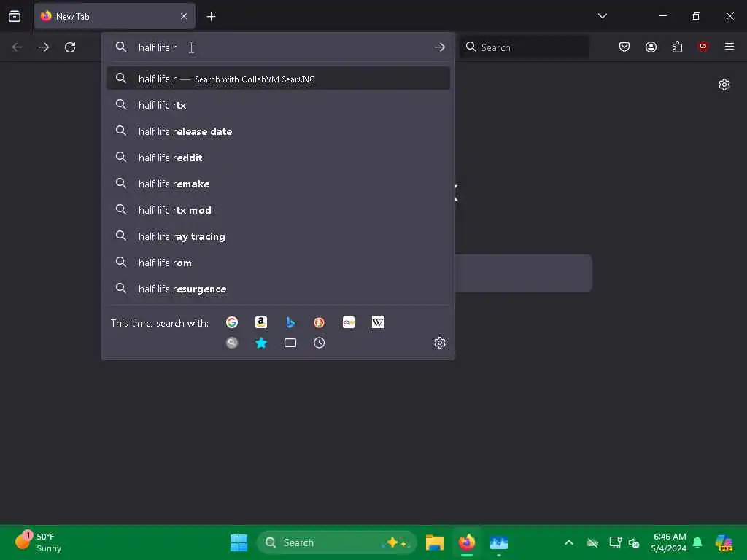Select the suggestion 'half life rtx'
This screenshot has height=560, width=747.
click(x=278, y=105)
